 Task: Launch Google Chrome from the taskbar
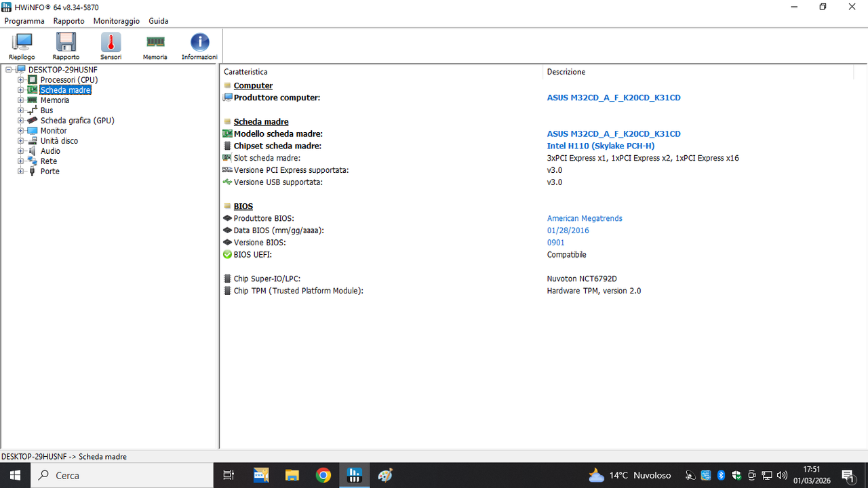[323, 476]
